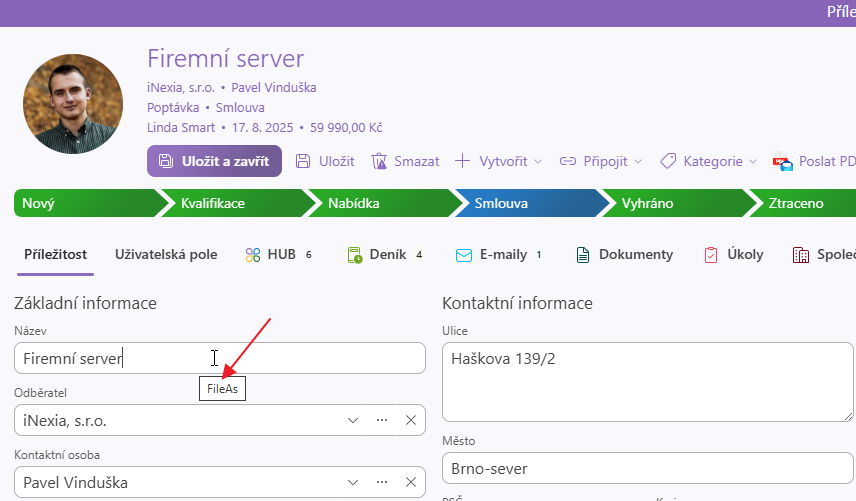This screenshot has height=501, width=856.
Task: Switch to the Dokumenty tab
Action: pyautogui.click(x=624, y=255)
